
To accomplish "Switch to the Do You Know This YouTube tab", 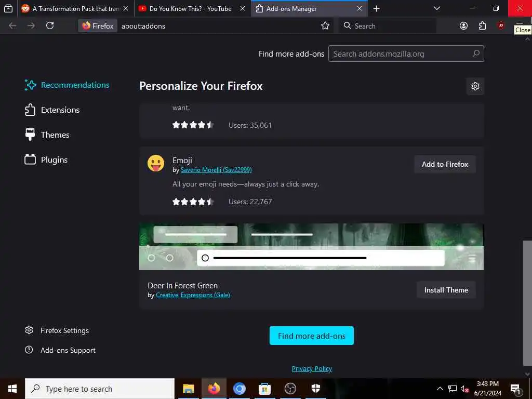I will [x=193, y=8].
